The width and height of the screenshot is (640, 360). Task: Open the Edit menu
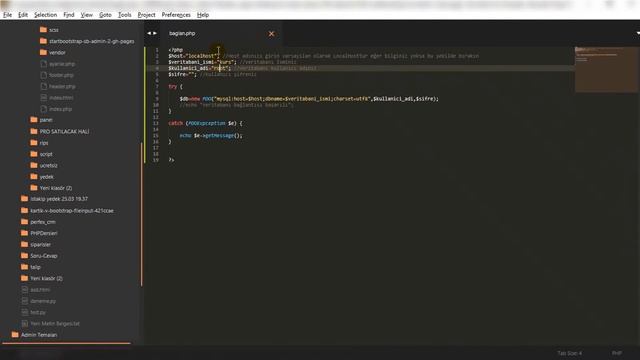coord(23,15)
